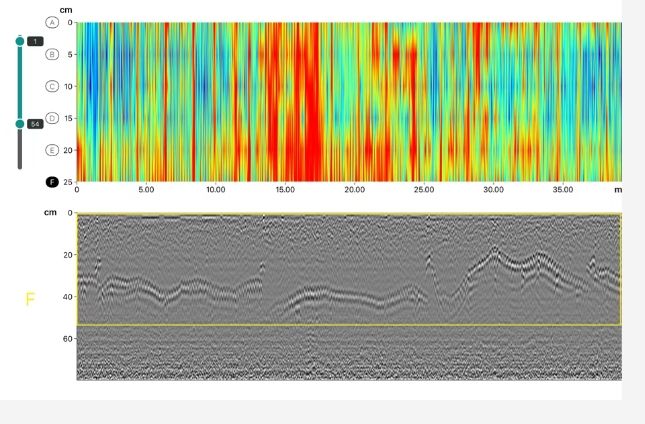Click the teal section of depth slider track
Screen dimensions: 645x424
(19, 82)
